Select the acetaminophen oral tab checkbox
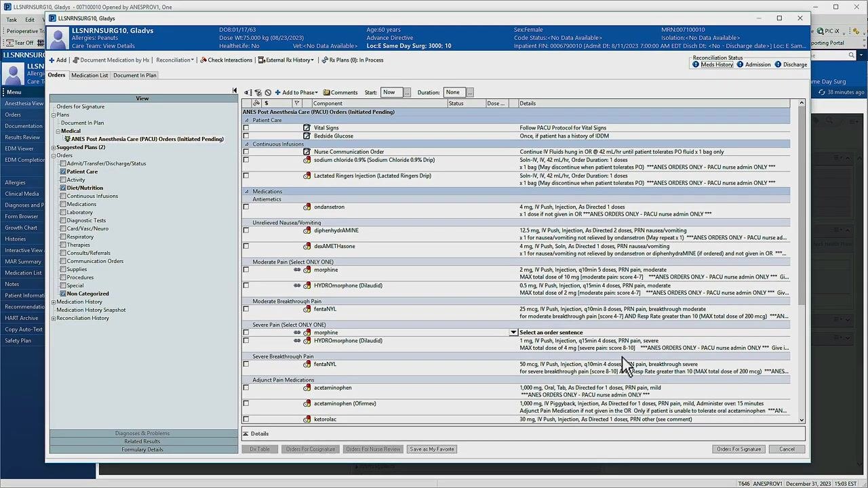 [x=246, y=388]
